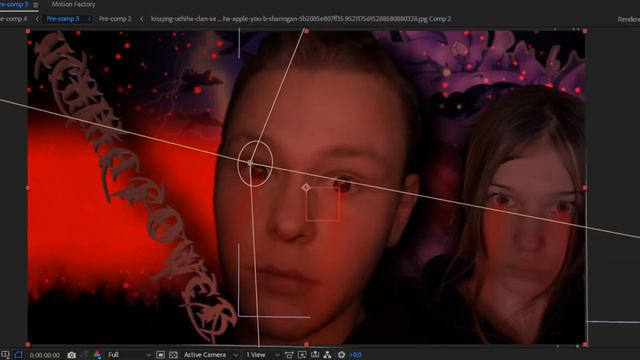Click the current timecode 0:00:00:00
This screenshot has height=360, width=640.
[x=45, y=355]
